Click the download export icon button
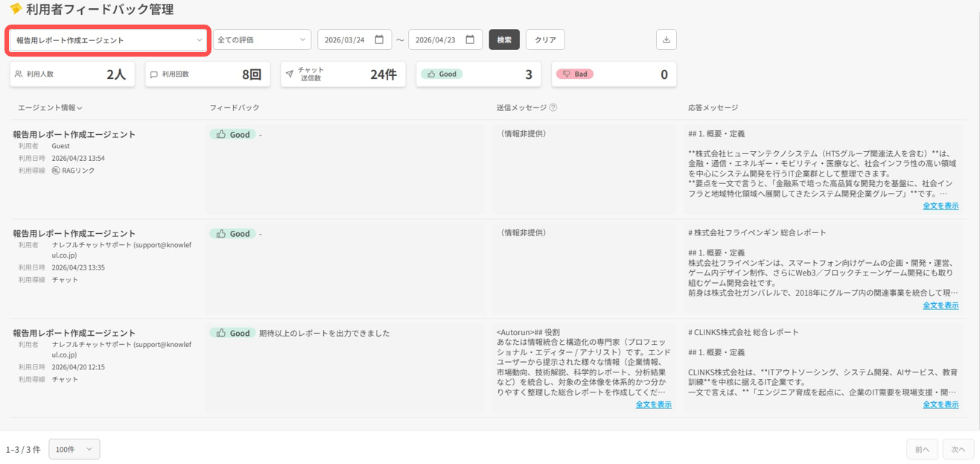This screenshot has width=980, height=464. tap(666, 39)
